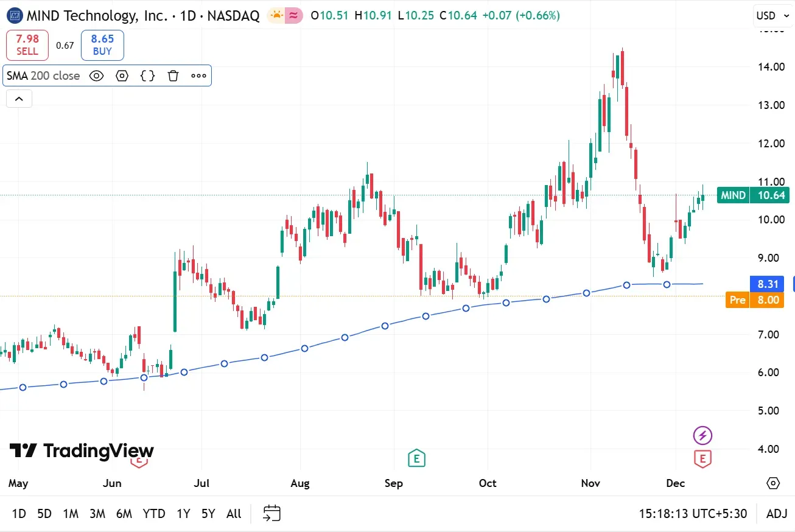The height and width of the screenshot is (532, 795).
Task: Remove SMA indicator with trash icon
Action: point(173,76)
